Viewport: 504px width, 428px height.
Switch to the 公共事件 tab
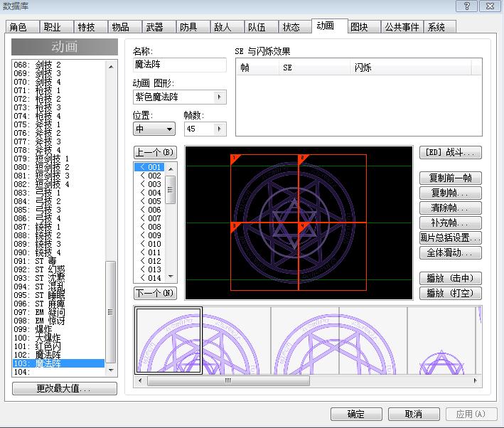click(x=402, y=27)
